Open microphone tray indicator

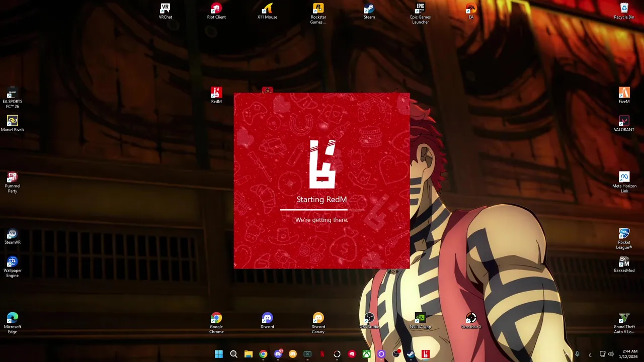[577, 354]
